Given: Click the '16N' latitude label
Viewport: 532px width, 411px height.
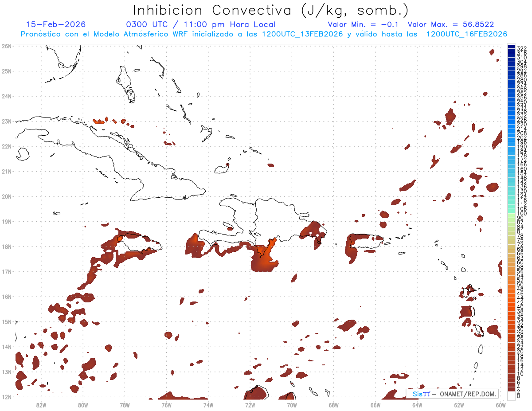Looking at the screenshot, I should pyautogui.click(x=6, y=297).
